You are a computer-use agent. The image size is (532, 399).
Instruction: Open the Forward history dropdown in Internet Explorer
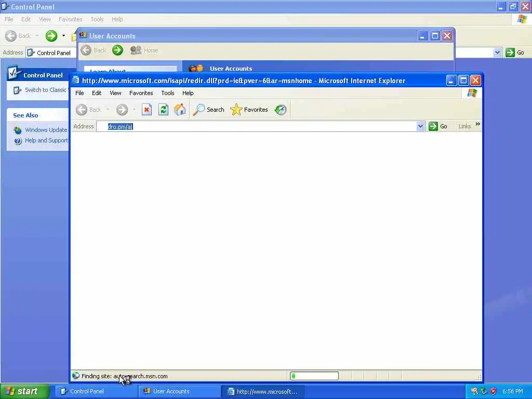pyautogui.click(x=135, y=110)
